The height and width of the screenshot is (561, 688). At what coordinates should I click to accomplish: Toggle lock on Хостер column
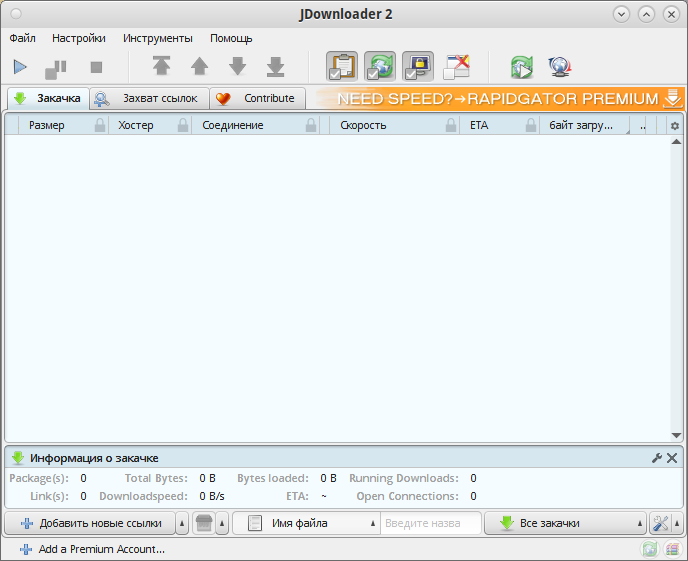coord(183,125)
